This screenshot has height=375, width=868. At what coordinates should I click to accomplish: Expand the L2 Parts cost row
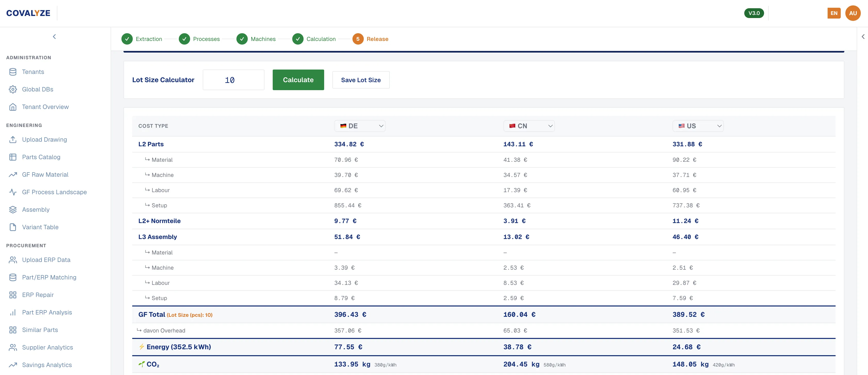coord(484,144)
